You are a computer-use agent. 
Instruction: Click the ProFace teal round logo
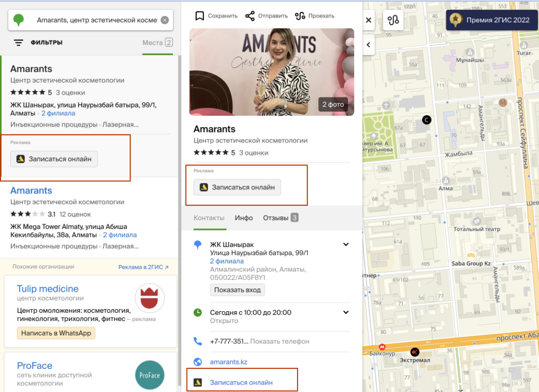click(x=149, y=375)
